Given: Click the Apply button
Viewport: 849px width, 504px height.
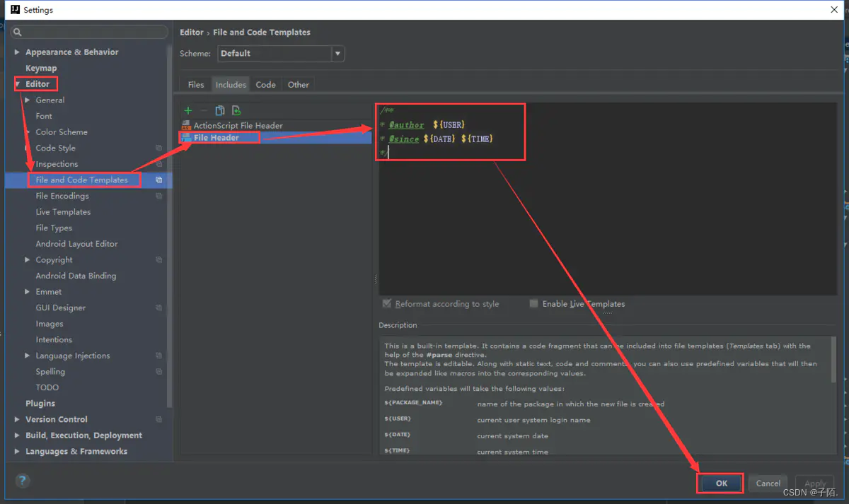Looking at the screenshot, I should coord(815,484).
